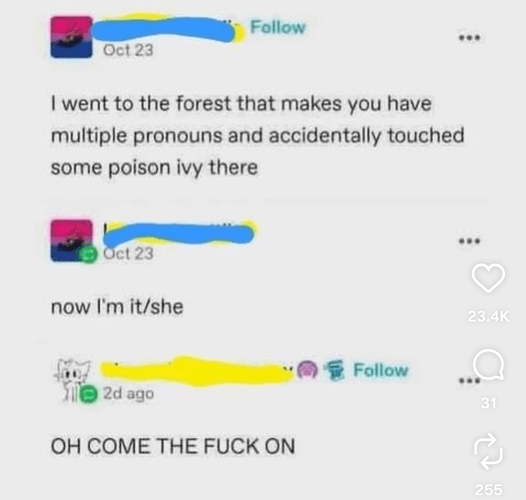Open the three-dot menu beside the bottom commenter
The height and width of the screenshot is (500, 526).
click(468, 381)
